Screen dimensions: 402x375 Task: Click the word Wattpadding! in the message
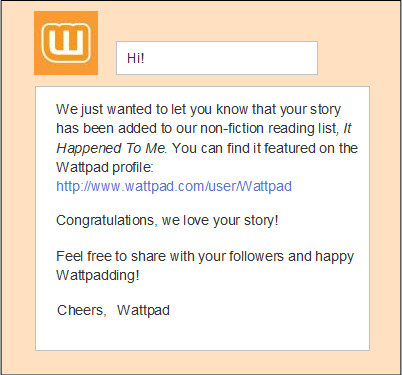click(x=98, y=275)
